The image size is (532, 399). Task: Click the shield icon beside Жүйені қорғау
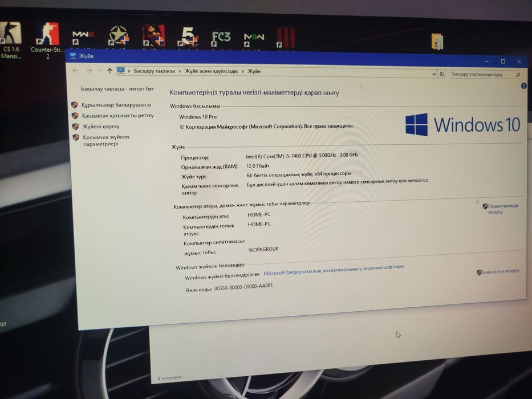tap(75, 127)
